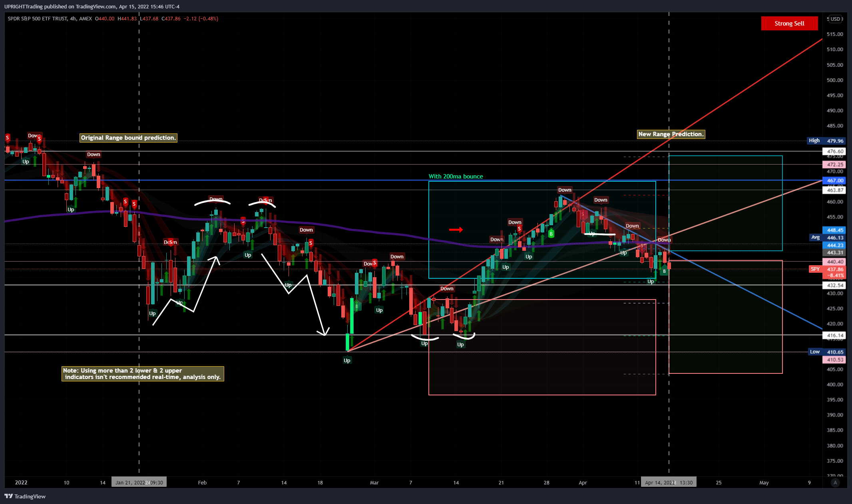Click the yellow Note text box

click(x=143, y=374)
